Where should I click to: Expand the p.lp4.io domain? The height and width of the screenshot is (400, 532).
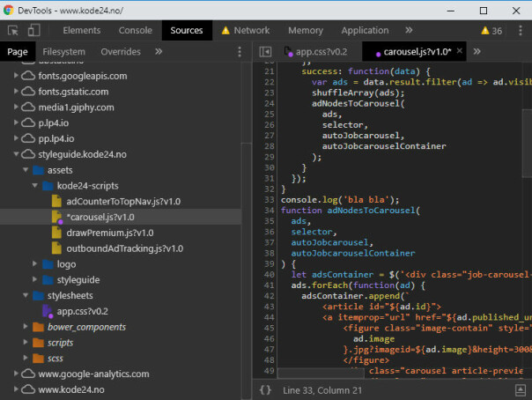click(x=16, y=122)
